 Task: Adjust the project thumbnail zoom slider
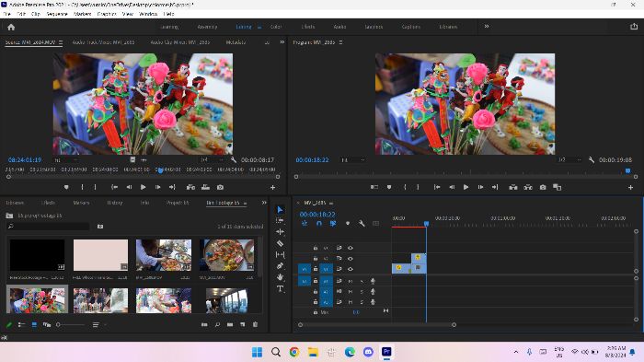pyautogui.click(x=70, y=325)
